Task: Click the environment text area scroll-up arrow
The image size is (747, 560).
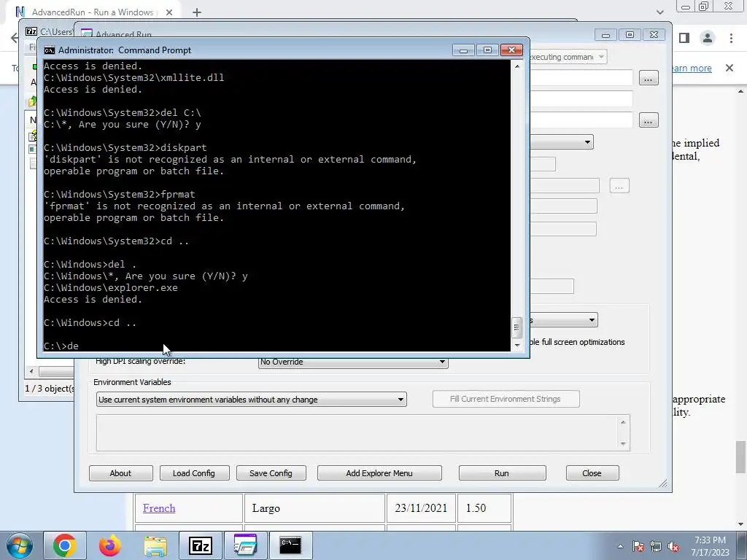Action: tap(623, 422)
